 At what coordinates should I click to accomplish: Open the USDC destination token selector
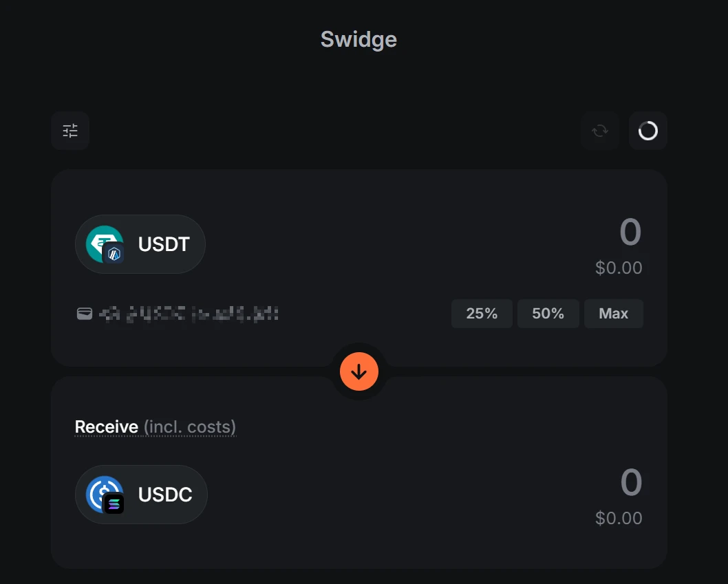[165, 495]
